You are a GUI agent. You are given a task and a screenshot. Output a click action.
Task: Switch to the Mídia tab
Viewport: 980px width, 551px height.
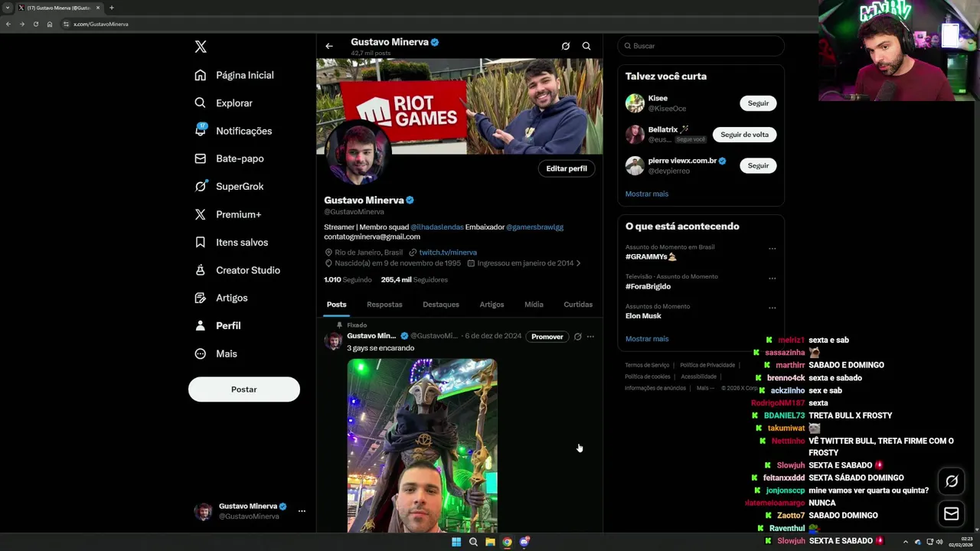click(534, 305)
